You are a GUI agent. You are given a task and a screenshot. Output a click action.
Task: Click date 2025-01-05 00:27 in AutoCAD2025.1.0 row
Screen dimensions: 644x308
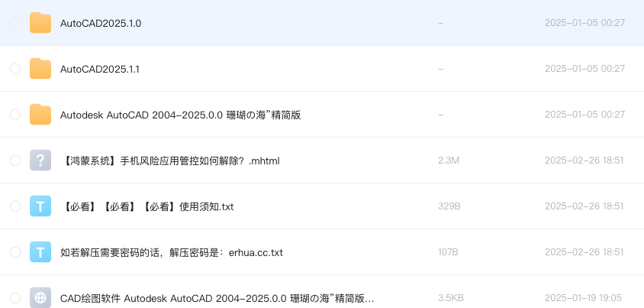click(x=584, y=23)
